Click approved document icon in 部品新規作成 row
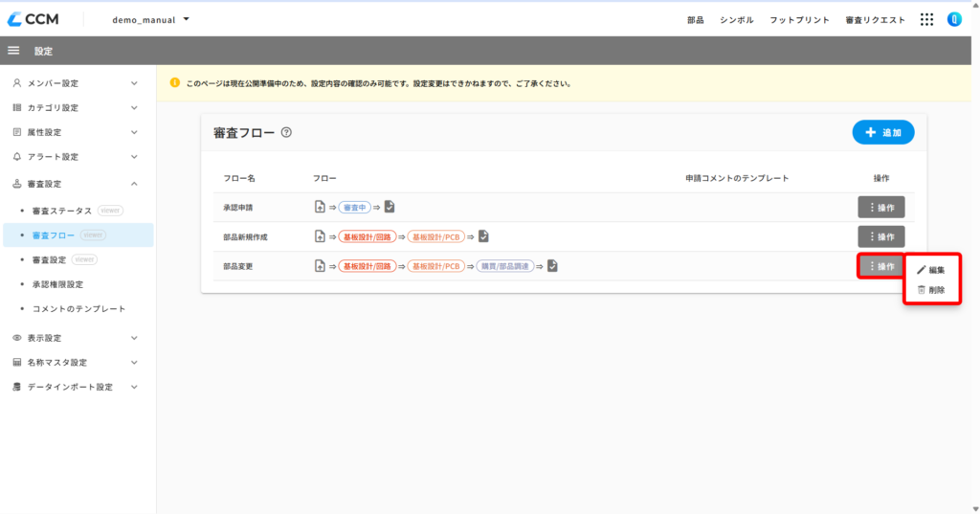980x514 pixels. point(483,235)
